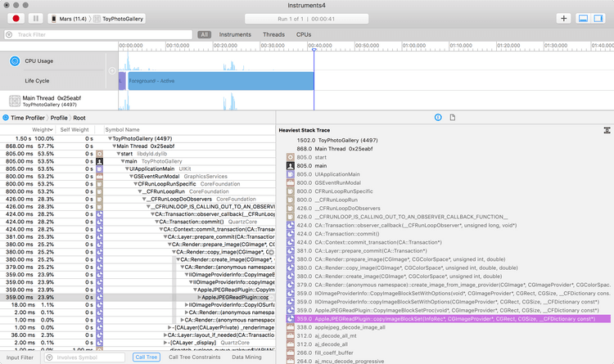This screenshot has width=614, height=364.
Task: Select the ToyPhotoGallery target app
Action: pyautogui.click(x=119, y=19)
